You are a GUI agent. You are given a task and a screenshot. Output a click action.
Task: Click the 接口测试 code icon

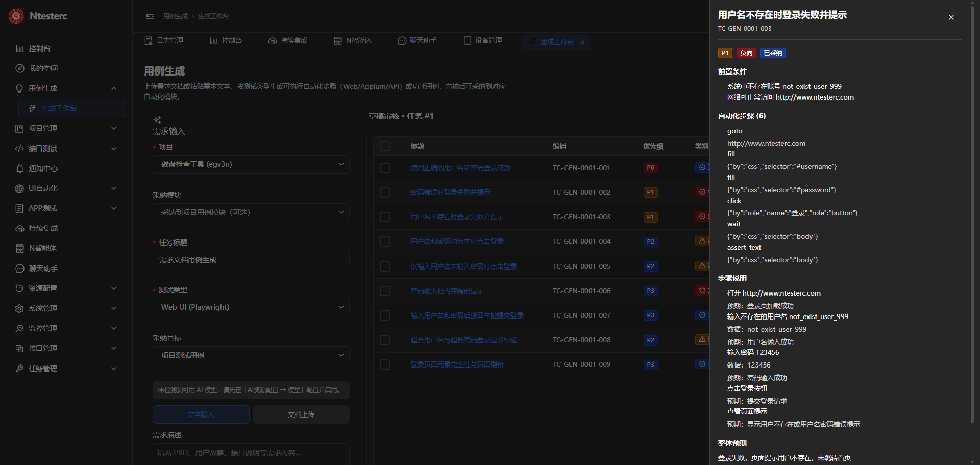(19, 149)
